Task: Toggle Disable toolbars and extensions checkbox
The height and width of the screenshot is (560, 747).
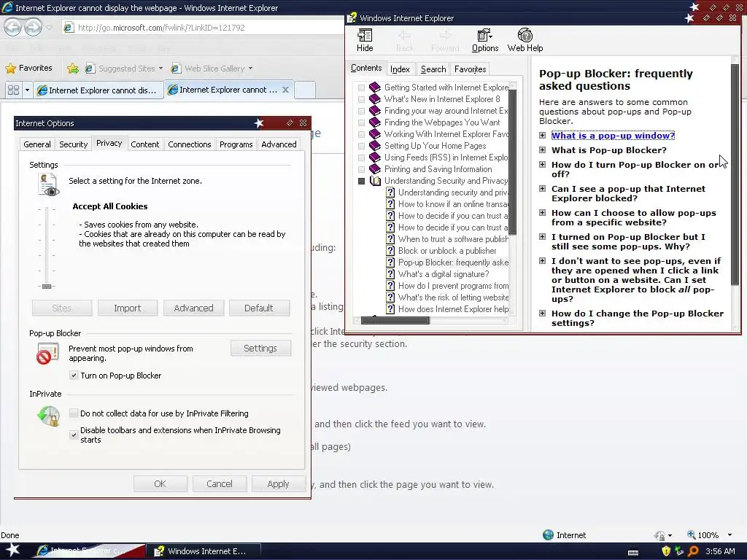Action: coord(74,435)
